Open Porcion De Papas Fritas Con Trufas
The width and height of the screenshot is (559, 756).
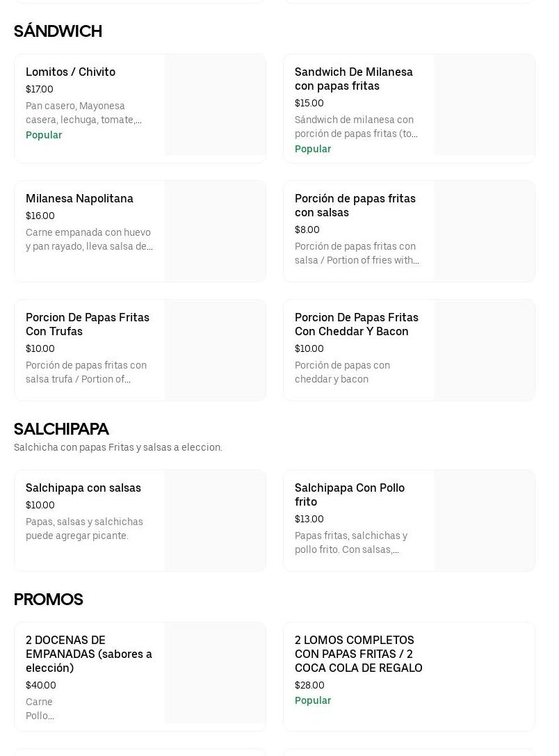coord(87,324)
